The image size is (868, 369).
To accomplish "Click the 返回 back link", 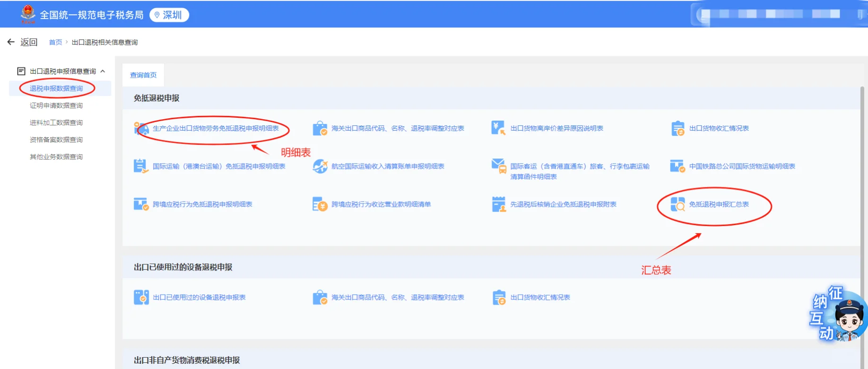I will (x=29, y=42).
